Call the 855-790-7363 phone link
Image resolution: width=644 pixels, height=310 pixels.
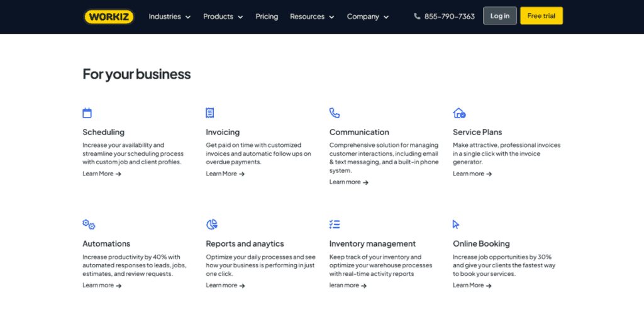coord(449,16)
